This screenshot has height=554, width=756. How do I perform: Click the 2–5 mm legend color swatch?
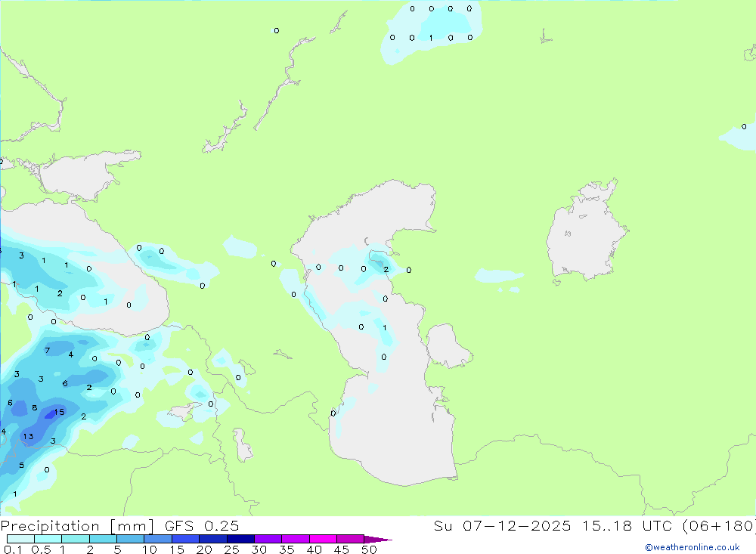coord(103,539)
